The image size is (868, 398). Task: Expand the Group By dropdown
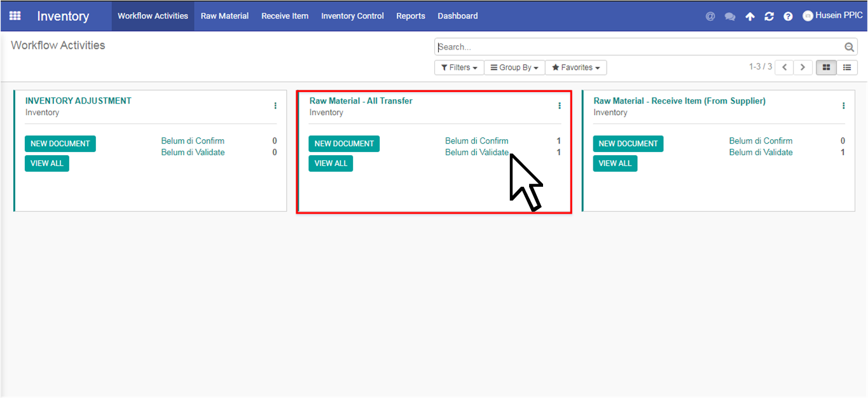[x=514, y=67]
